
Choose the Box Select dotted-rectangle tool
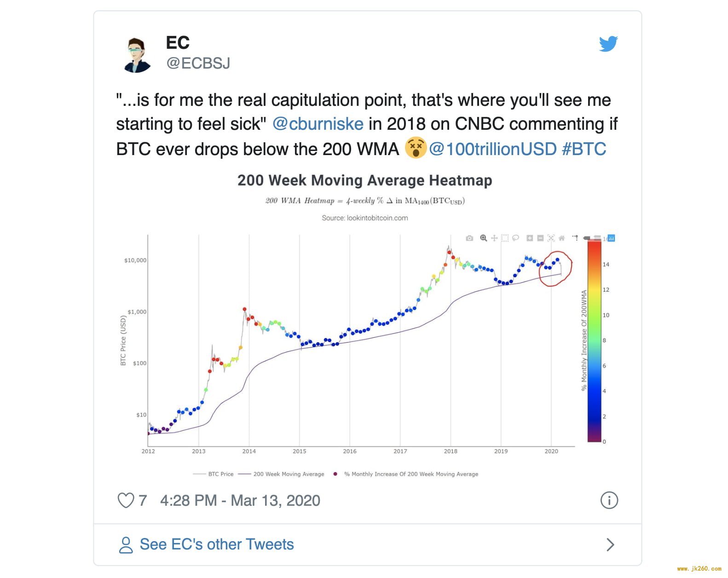[x=505, y=238]
